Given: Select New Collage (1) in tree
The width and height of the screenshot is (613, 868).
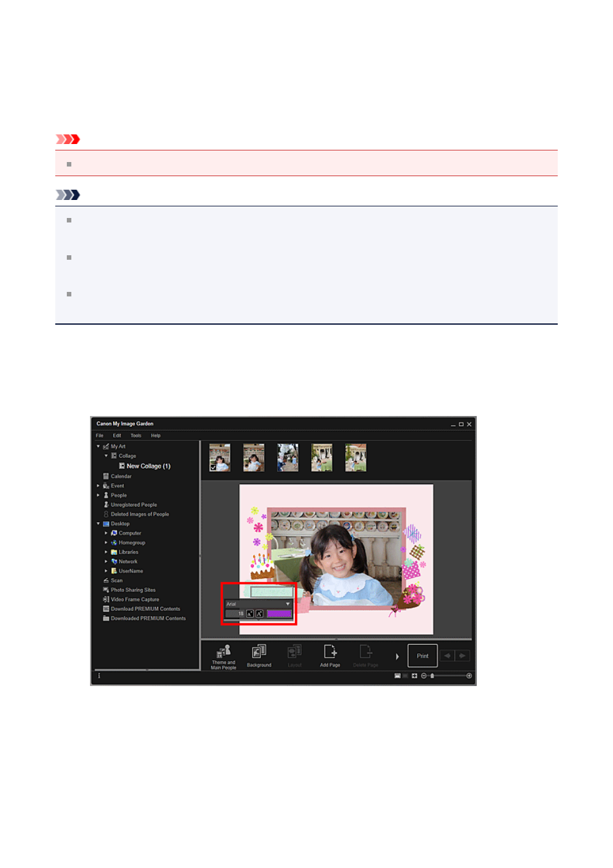Looking at the screenshot, I should tap(148, 466).
